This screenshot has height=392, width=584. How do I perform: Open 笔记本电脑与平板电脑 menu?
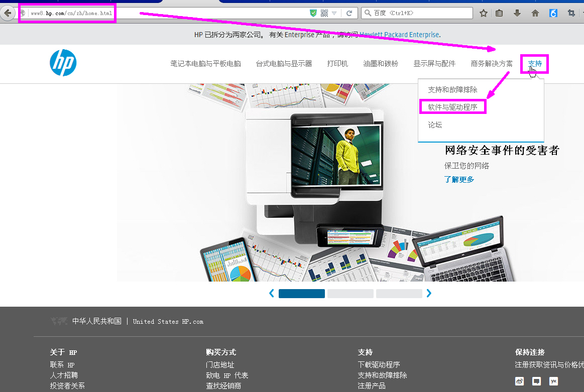tap(205, 64)
